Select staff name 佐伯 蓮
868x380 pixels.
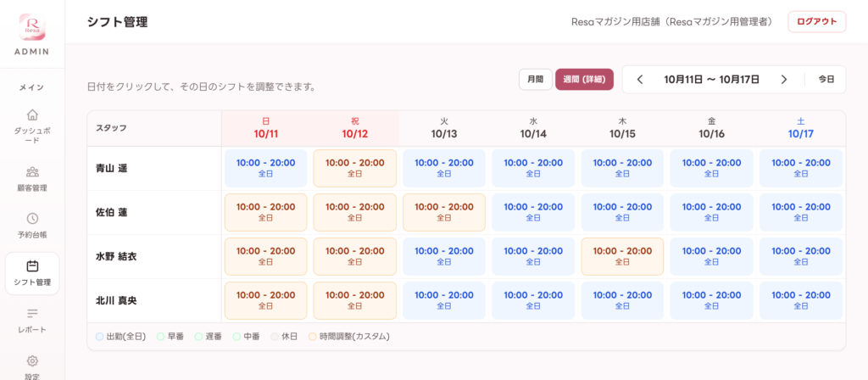(x=112, y=212)
